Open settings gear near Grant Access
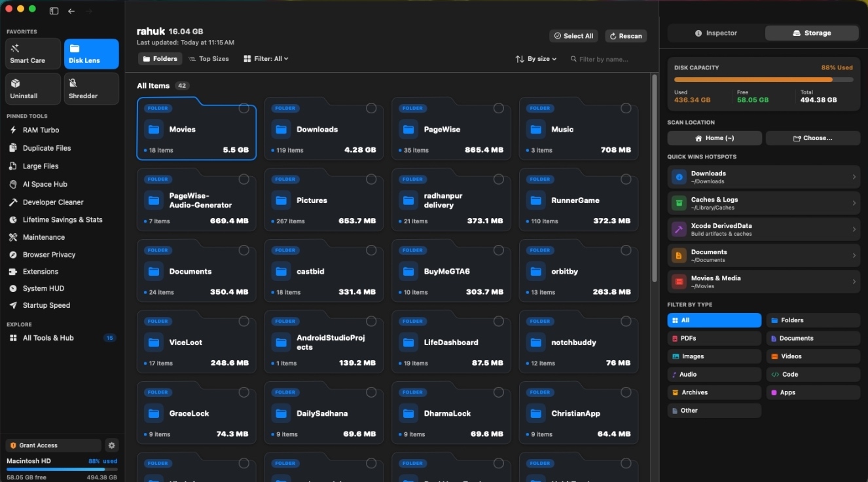The image size is (868, 482). coord(112,445)
